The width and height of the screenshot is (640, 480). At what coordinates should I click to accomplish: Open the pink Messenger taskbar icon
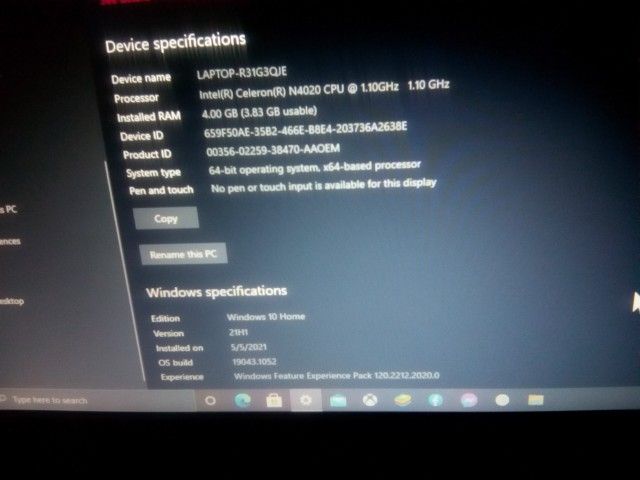click(469, 400)
